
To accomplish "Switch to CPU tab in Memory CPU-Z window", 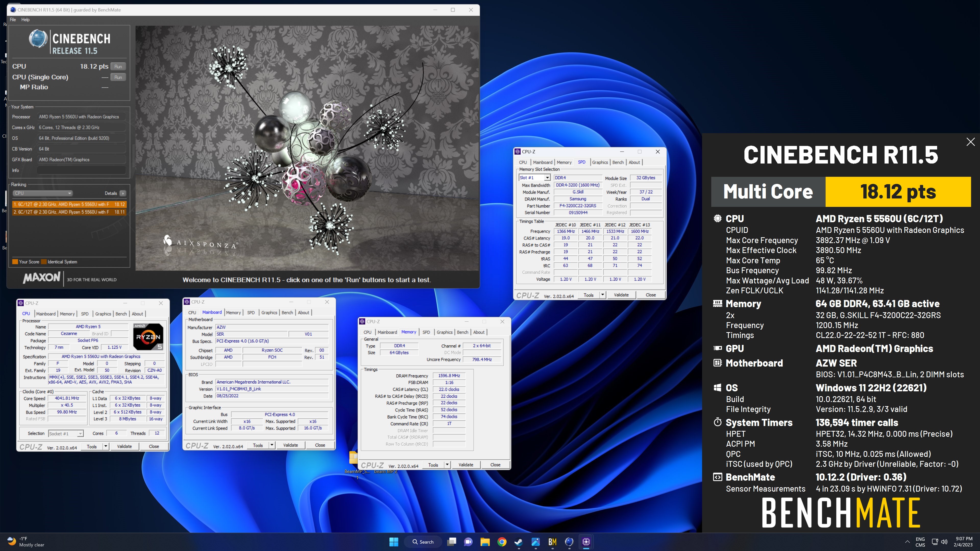I will click(x=367, y=332).
